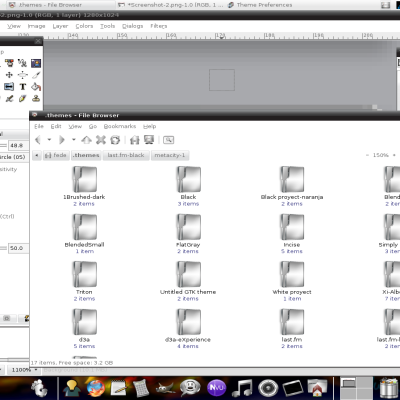The width and height of the screenshot is (400, 400).
Task: Select the d3a-eXperience folder
Action: point(188,329)
